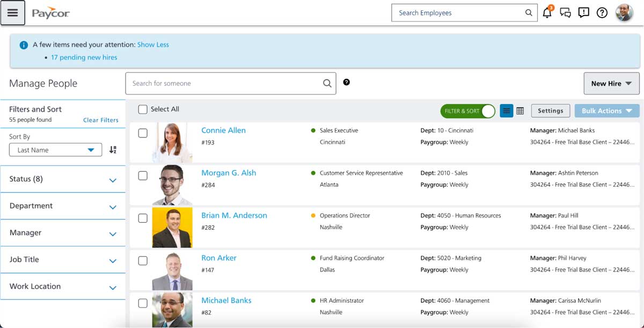644x328 pixels.
Task: Click Clear Filters to reset filters
Action: 100,120
